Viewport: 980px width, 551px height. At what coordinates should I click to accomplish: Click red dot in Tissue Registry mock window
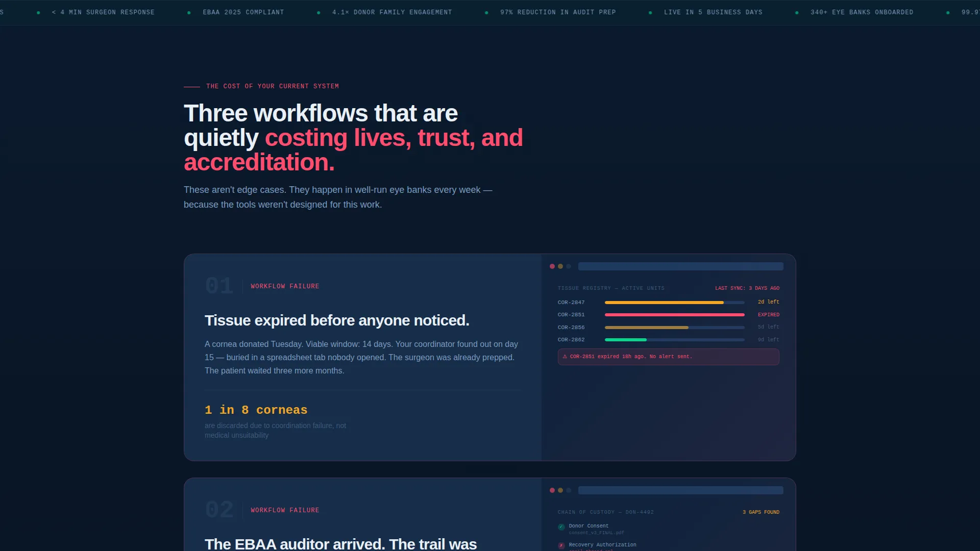tap(552, 266)
